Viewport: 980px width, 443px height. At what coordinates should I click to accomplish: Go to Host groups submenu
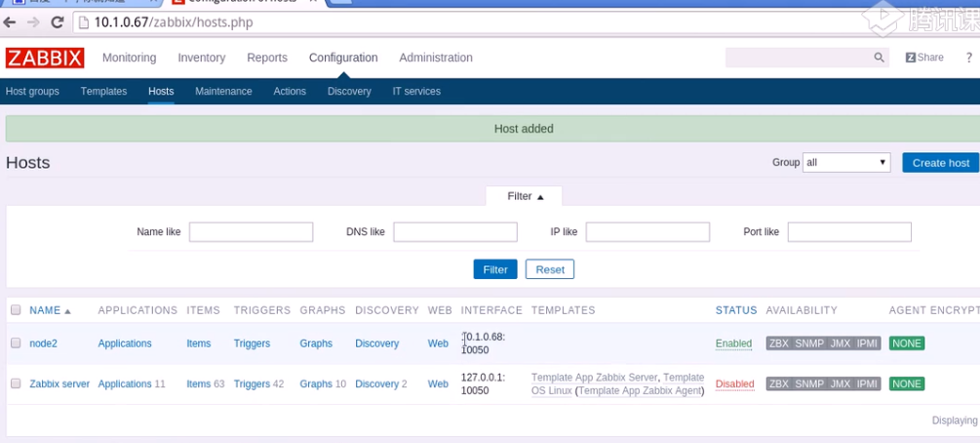32,92
